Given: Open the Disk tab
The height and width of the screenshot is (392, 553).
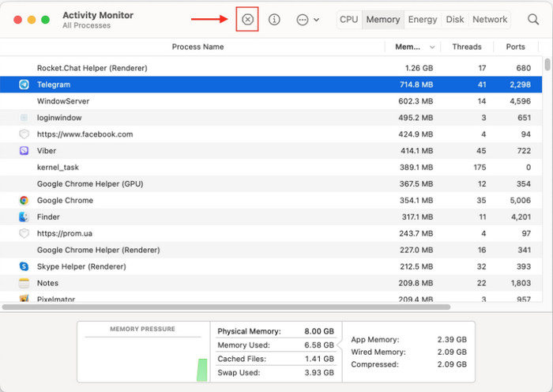Looking at the screenshot, I should (454, 20).
